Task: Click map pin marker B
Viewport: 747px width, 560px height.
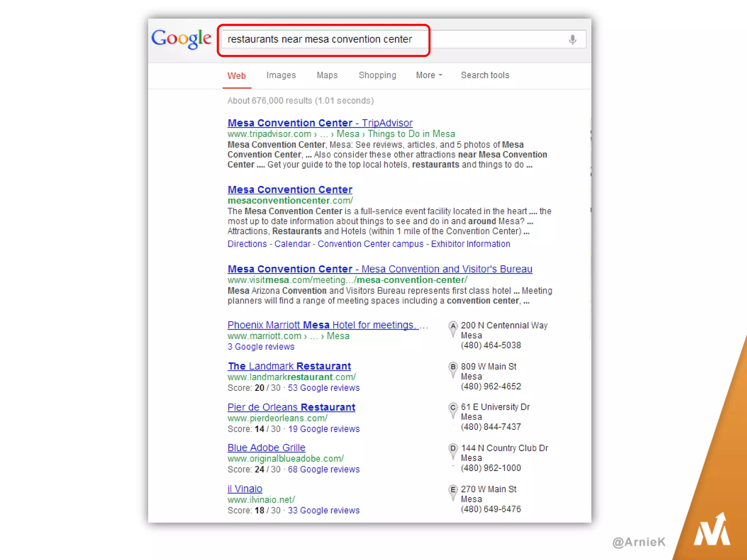Action: pos(453,367)
